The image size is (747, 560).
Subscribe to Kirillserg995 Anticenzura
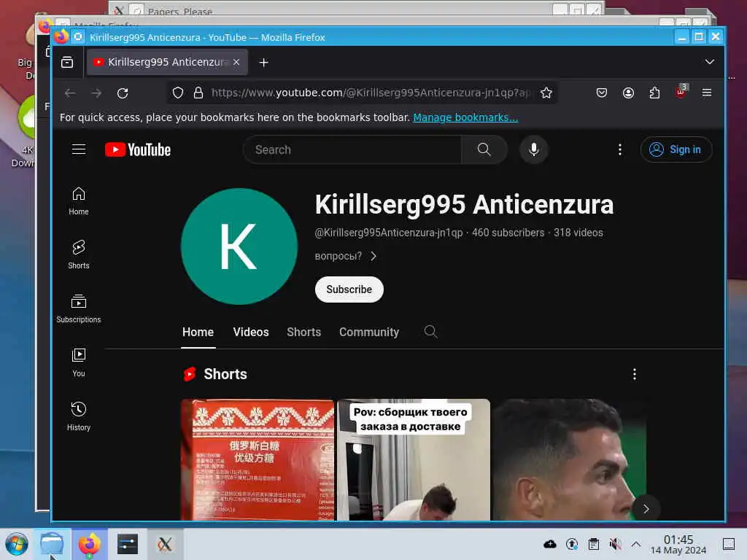coord(349,289)
